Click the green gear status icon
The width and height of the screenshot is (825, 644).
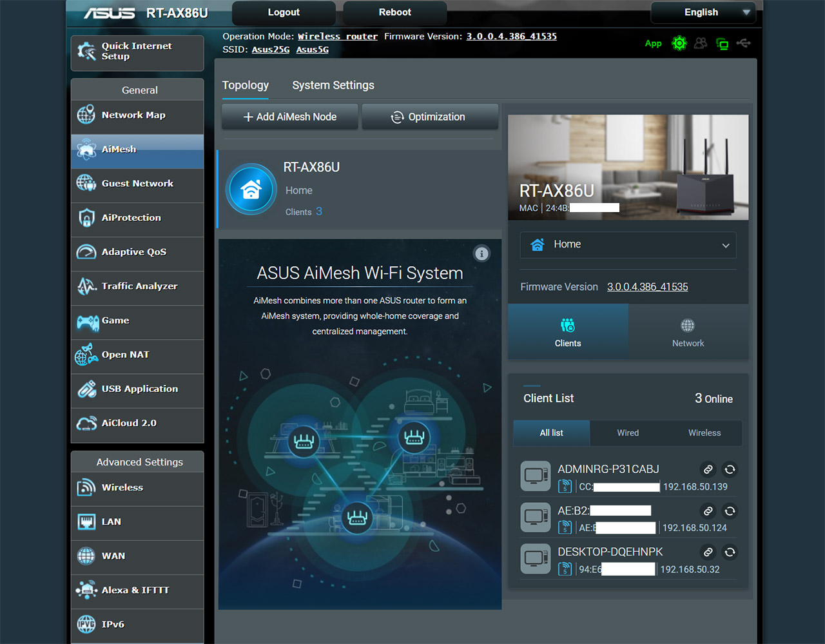coord(679,43)
